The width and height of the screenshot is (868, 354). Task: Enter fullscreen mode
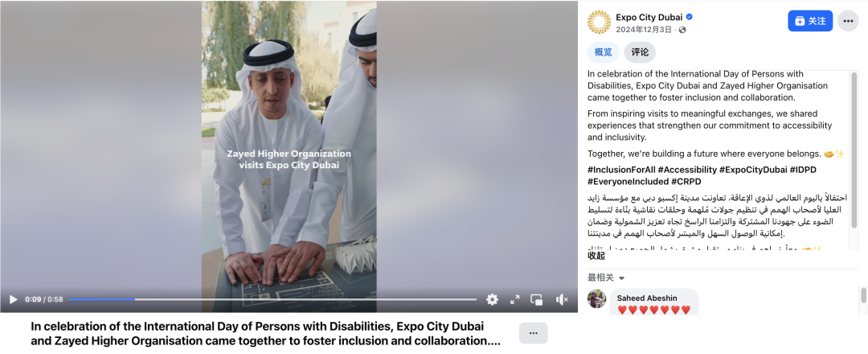[x=515, y=300]
